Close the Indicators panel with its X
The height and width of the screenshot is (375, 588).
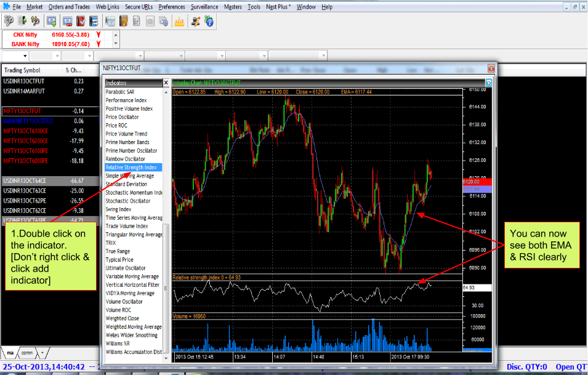[x=166, y=83]
